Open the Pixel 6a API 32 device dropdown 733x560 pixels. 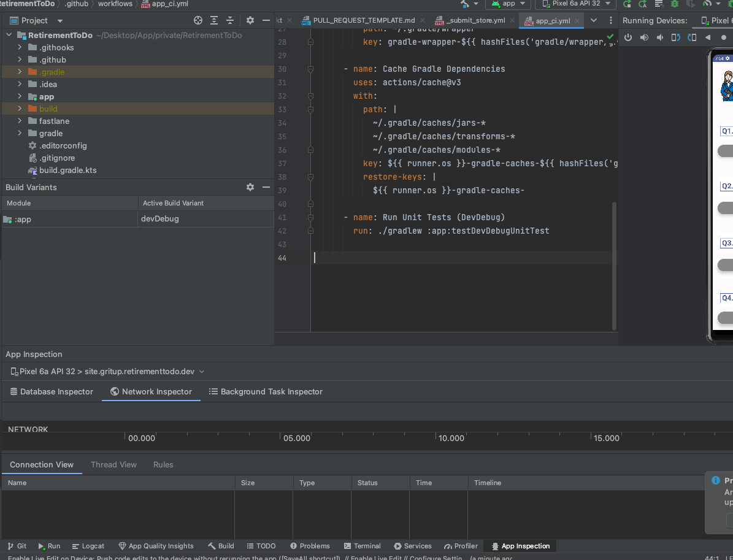point(575,4)
